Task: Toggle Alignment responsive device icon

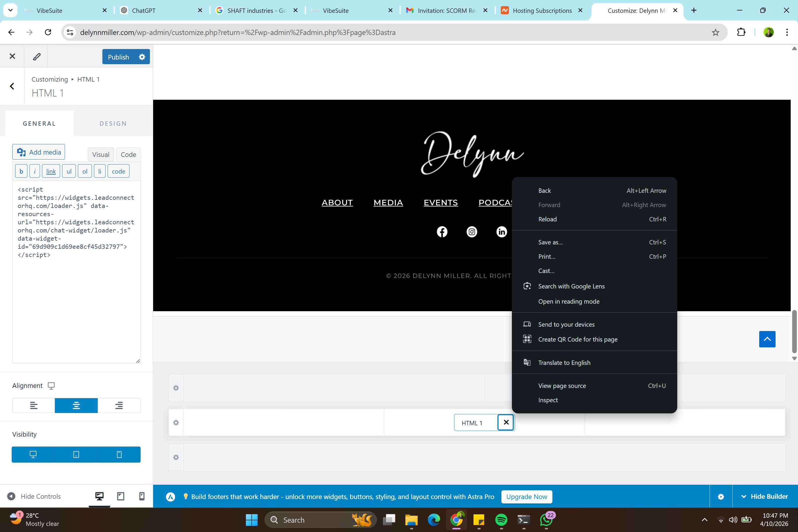Action: click(51, 386)
